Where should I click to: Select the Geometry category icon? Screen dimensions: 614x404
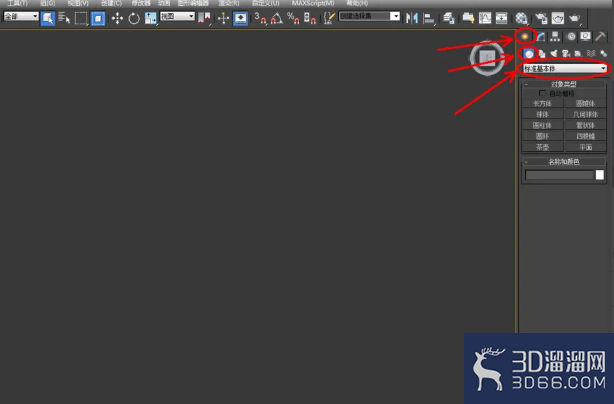[x=529, y=54]
